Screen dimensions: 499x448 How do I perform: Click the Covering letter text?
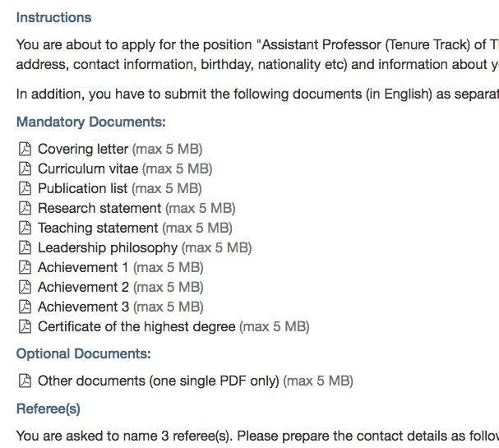[x=83, y=149]
